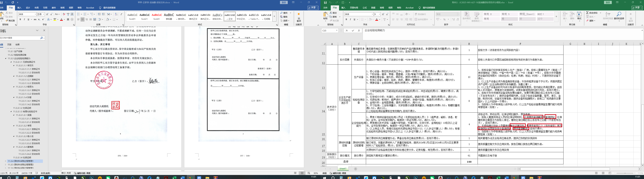Save the Excel workbook from quick access
Viewport: 644px width, 179px height.
pos(325,3)
